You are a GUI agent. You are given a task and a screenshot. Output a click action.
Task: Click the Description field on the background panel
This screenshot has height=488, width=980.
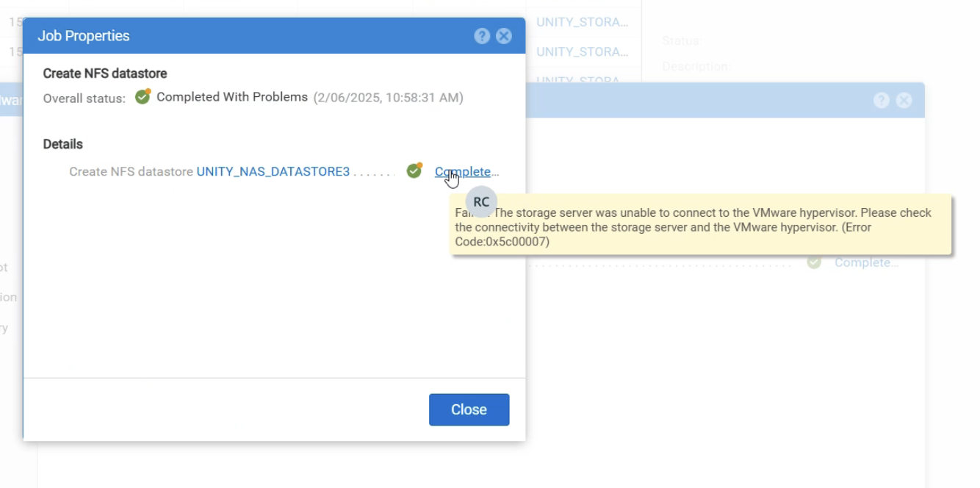tap(696, 66)
